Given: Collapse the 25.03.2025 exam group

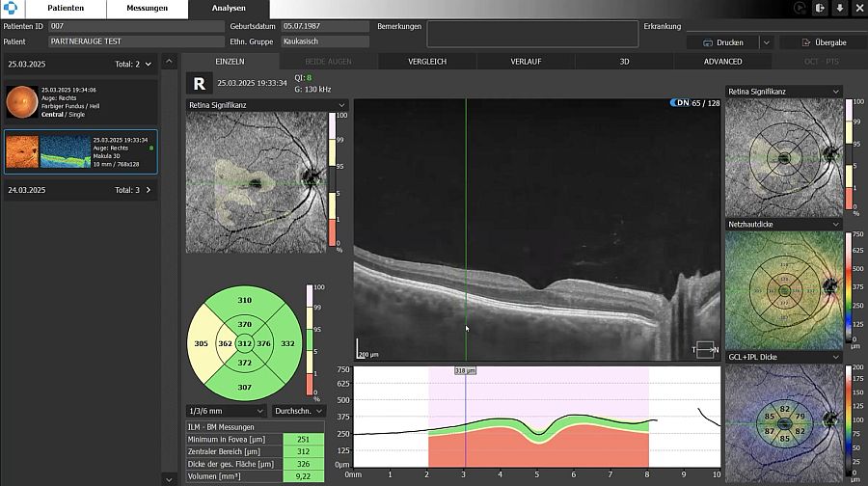Looking at the screenshot, I should pos(149,64).
